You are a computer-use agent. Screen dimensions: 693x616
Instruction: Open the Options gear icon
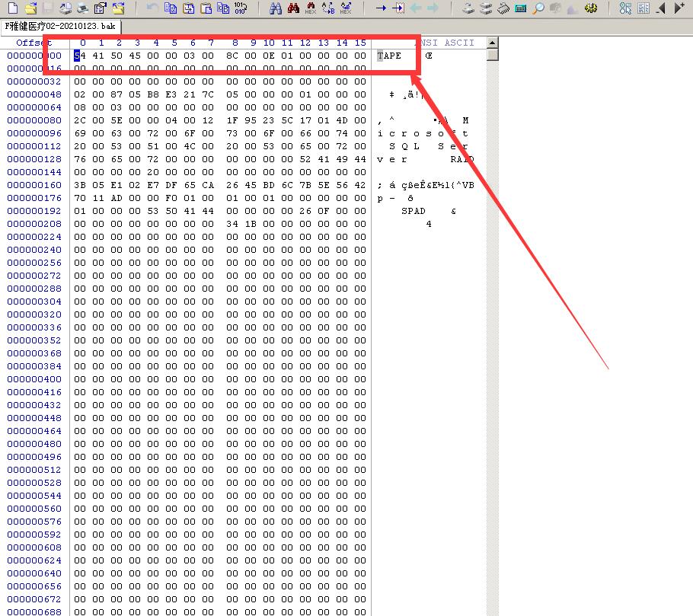[591, 8]
